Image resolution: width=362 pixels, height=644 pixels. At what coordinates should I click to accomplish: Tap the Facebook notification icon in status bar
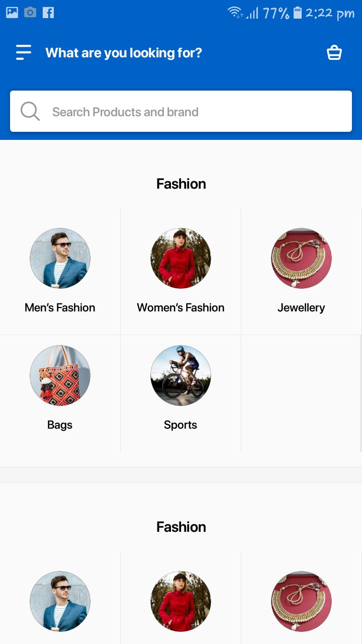pyautogui.click(x=48, y=13)
